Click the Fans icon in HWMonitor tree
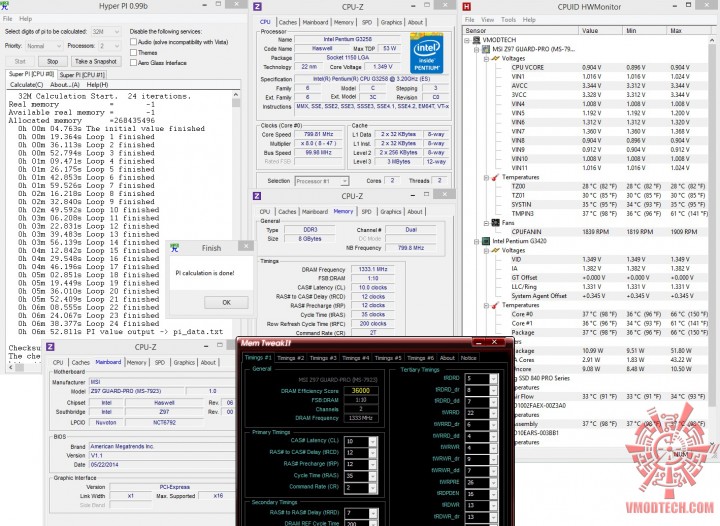Image resolution: width=720 pixels, height=526 pixels. (495, 223)
